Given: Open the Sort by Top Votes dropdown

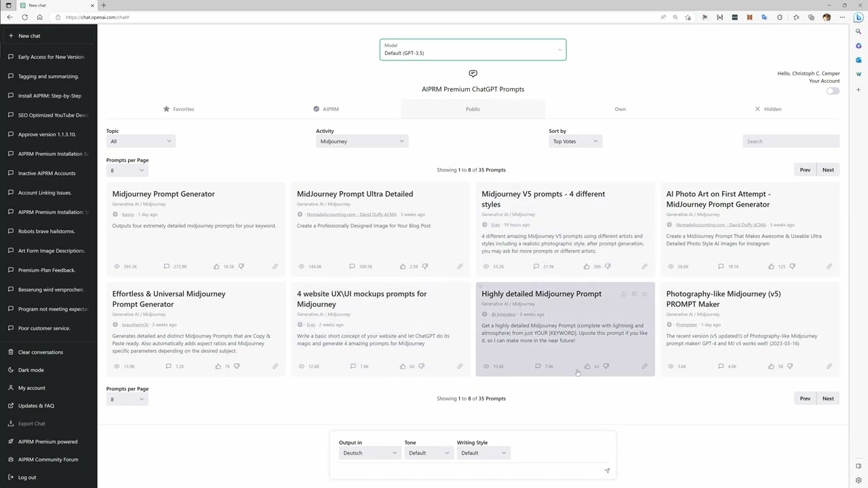Looking at the screenshot, I should (574, 142).
